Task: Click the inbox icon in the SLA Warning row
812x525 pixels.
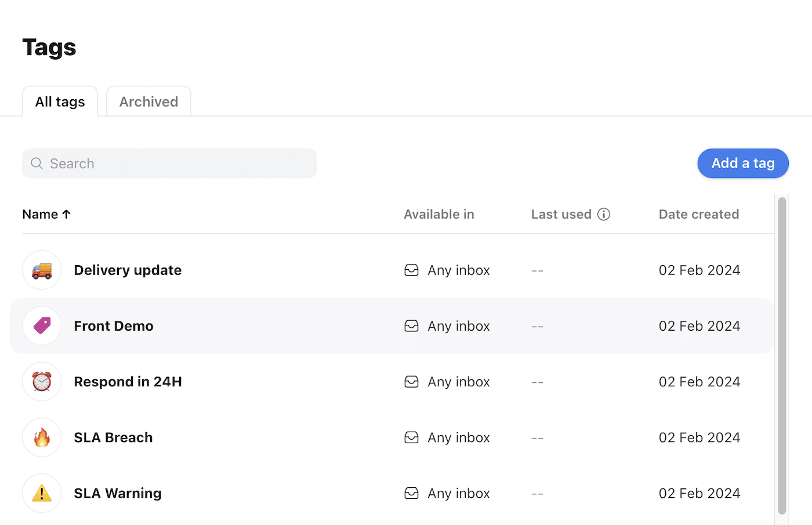Action: click(411, 493)
